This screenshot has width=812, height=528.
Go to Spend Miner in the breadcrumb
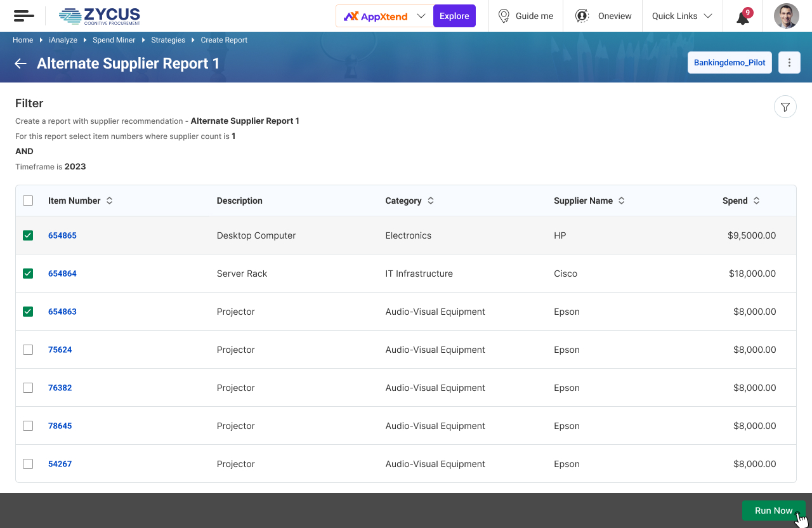[x=114, y=40]
